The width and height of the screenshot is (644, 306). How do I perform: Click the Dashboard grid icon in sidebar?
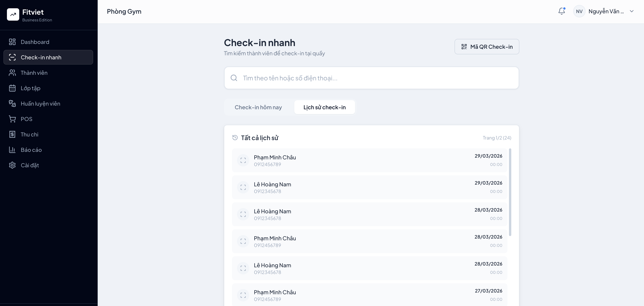(x=12, y=42)
